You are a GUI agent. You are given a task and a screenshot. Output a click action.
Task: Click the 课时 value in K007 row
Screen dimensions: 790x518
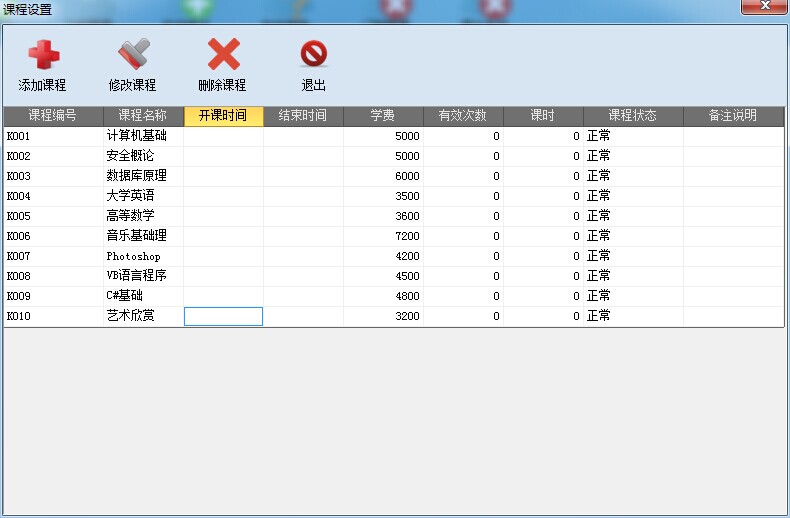click(576, 256)
